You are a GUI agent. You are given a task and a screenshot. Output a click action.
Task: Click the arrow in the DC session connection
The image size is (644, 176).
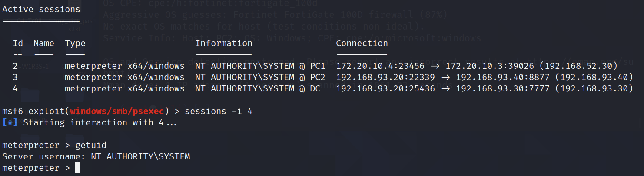pyautogui.click(x=445, y=89)
